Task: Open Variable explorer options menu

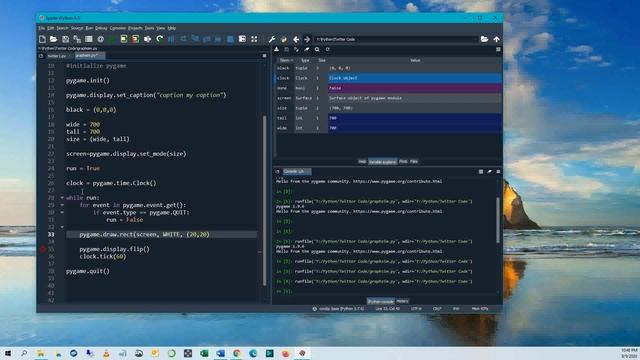Action: coord(498,49)
